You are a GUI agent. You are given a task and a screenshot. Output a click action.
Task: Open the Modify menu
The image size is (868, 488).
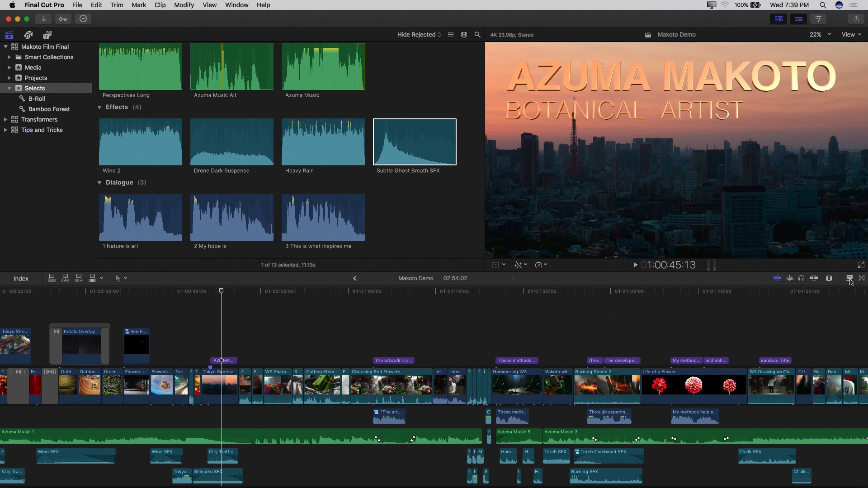point(184,5)
